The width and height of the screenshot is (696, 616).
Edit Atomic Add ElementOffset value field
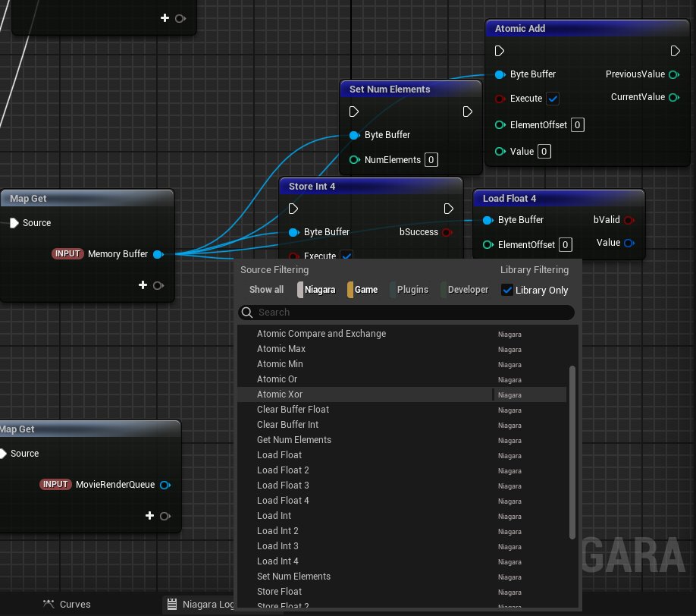pyautogui.click(x=578, y=125)
